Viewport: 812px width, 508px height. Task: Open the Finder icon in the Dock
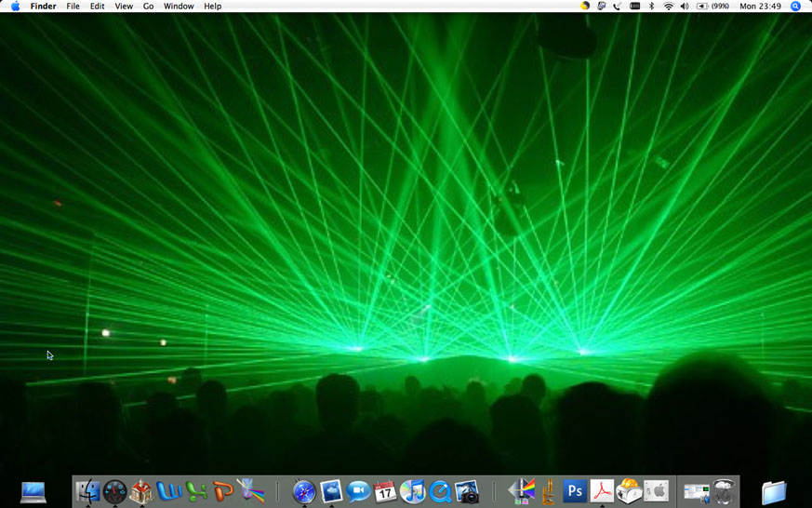(x=87, y=491)
